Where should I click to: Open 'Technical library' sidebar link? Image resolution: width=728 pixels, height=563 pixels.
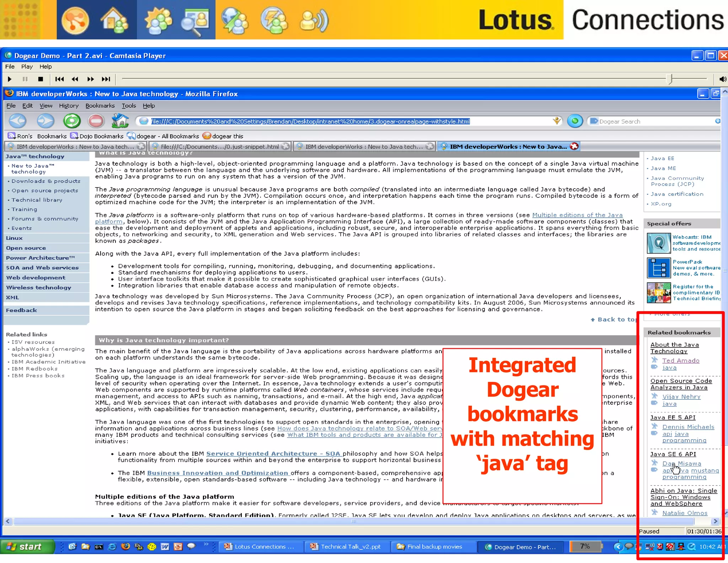pos(37,200)
